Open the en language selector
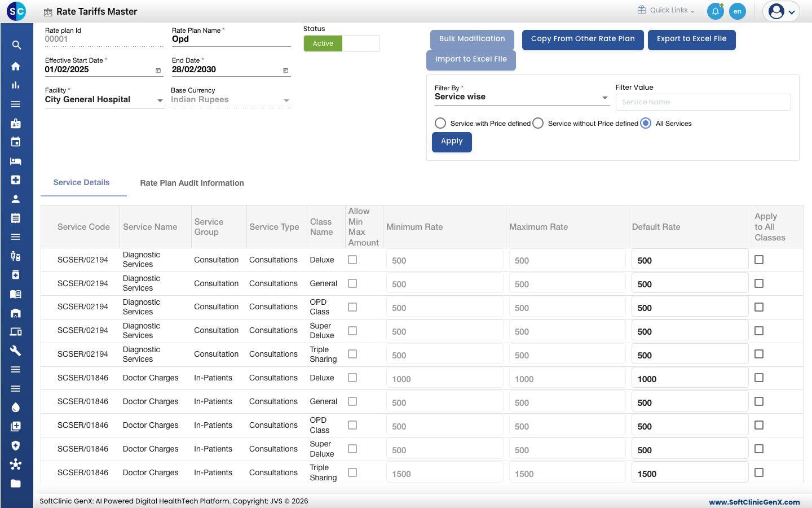812x508 pixels. click(737, 11)
